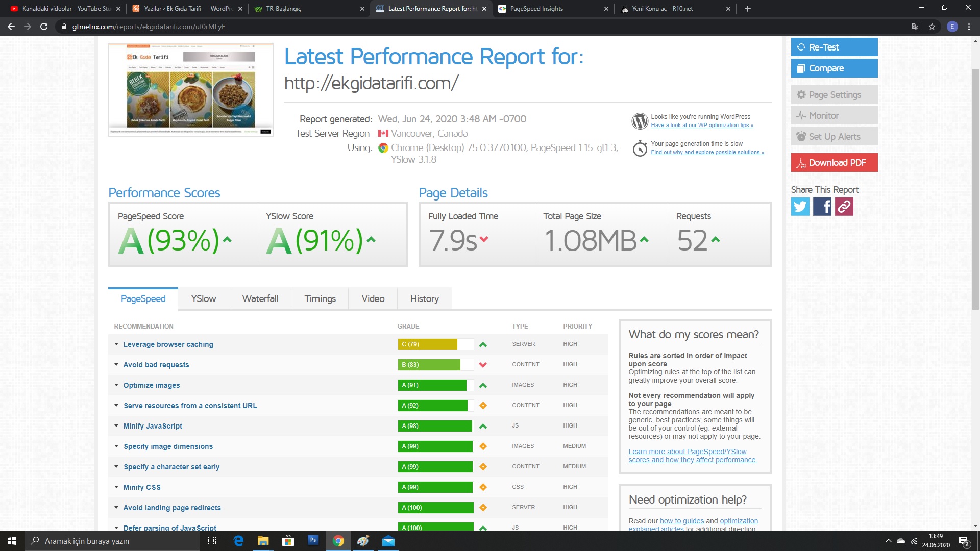Expand Avoid landing page redirects recommendation
The image size is (980, 551).
click(171, 508)
